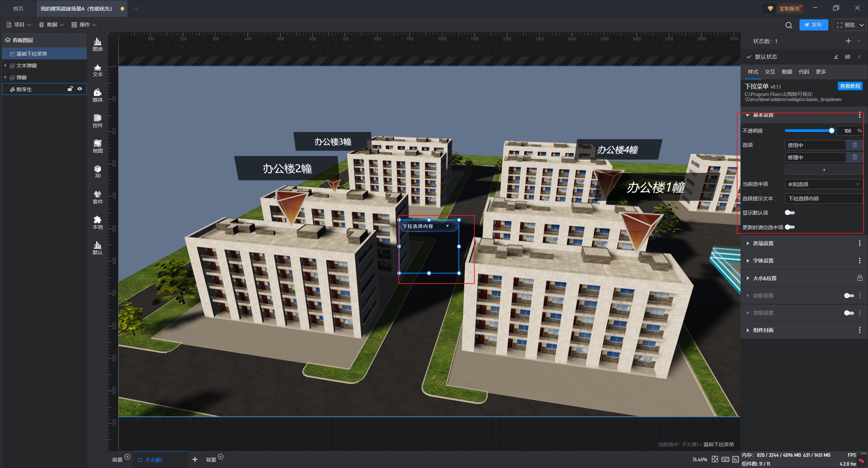
Task: Switch to the 交互 tab
Action: [x=770, y=72]
